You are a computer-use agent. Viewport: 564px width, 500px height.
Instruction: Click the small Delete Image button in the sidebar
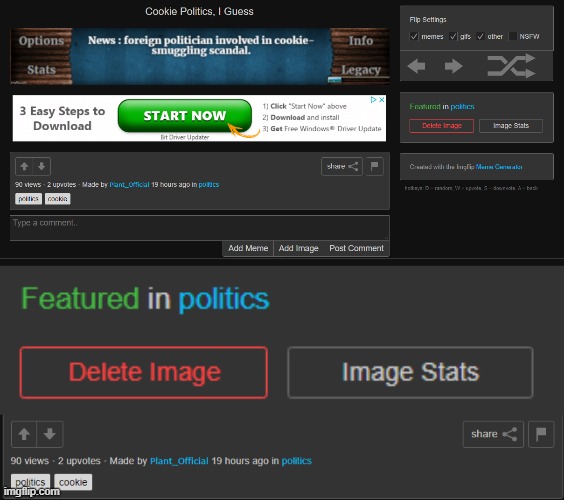click(x=441, y=126)
